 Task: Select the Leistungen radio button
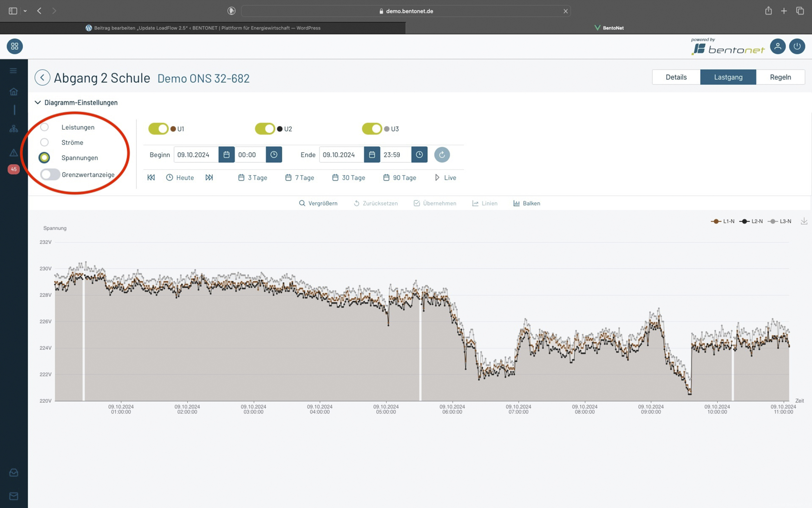tap(44, 127)
